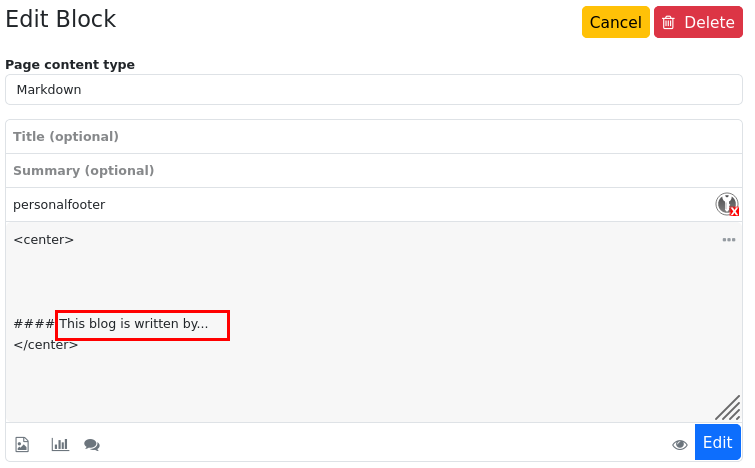Open the three-dots menu in the editor
755x468 pixels.
[x=729, y=240]
